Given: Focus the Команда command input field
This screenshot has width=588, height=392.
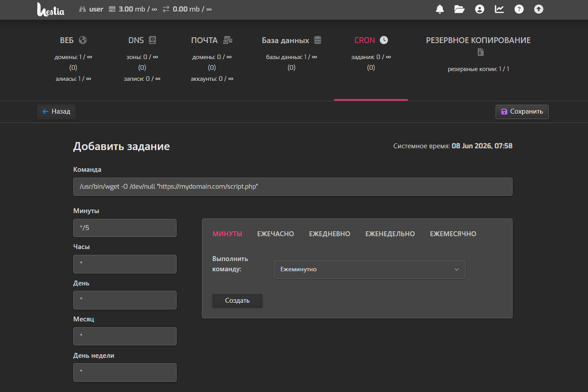Looking at the screenshot, I should [293, 187].
